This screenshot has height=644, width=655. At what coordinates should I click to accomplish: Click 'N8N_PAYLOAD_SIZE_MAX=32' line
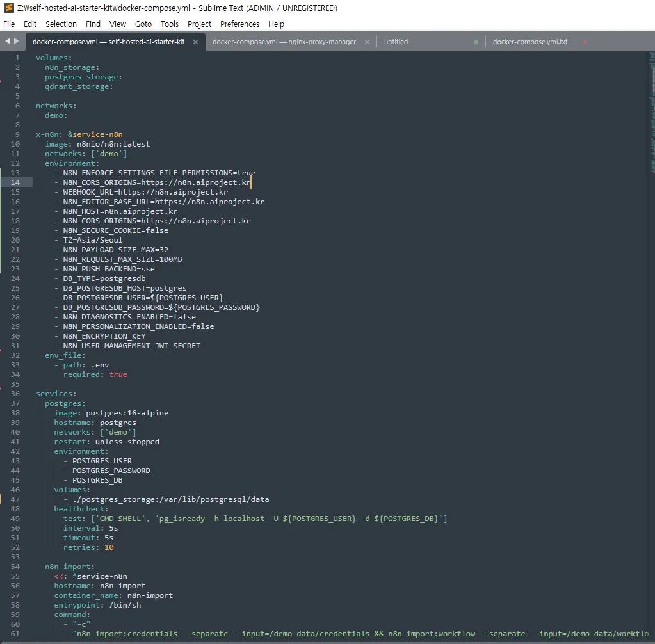coord(116,250)
